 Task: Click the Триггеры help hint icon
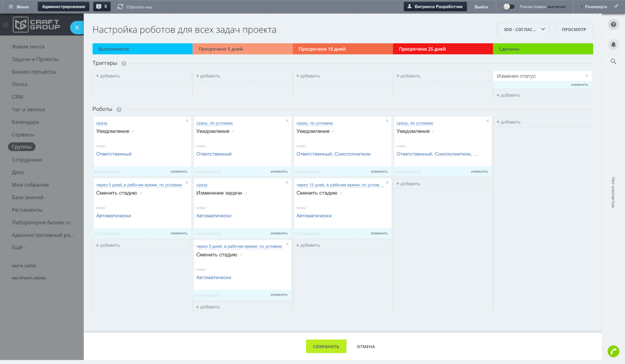(124, 63)
